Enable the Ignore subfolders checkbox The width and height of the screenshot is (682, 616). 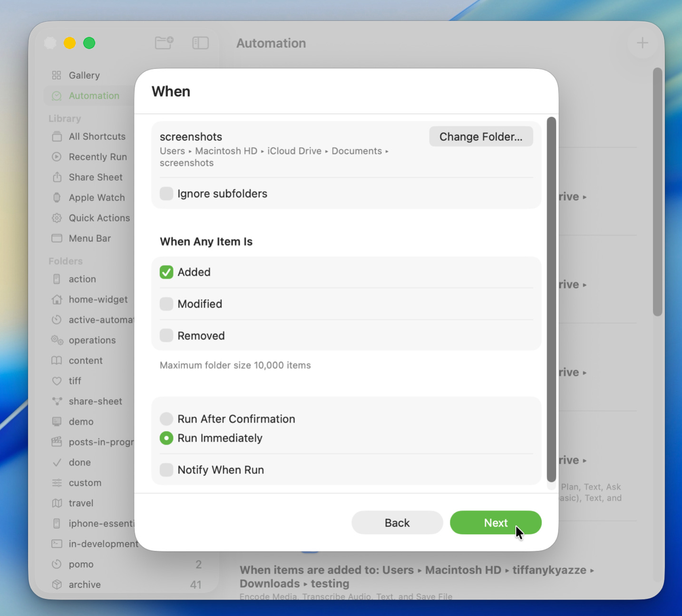[x=166, y=193]
